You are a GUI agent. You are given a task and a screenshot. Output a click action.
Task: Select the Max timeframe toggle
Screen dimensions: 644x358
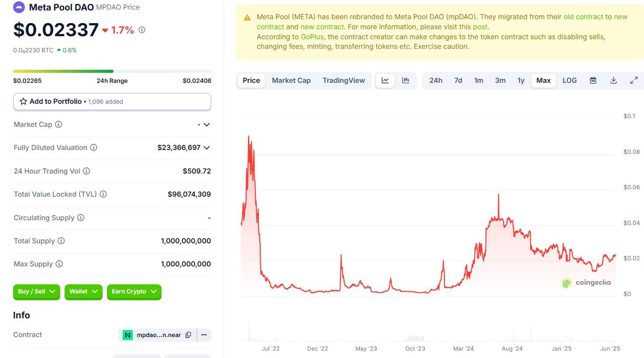tap(543, 80)
